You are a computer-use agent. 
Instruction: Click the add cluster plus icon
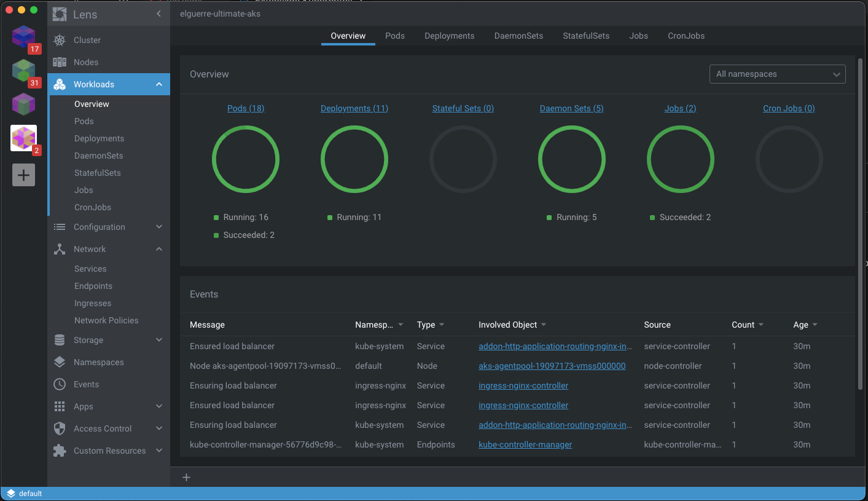coord(23,175)
